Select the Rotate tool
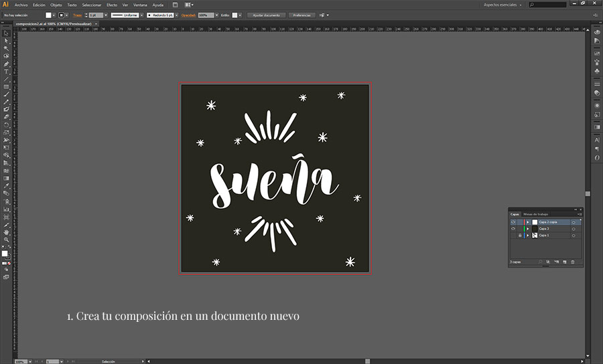The width and height of the screenshot is (603, 364). click(6, 124)
